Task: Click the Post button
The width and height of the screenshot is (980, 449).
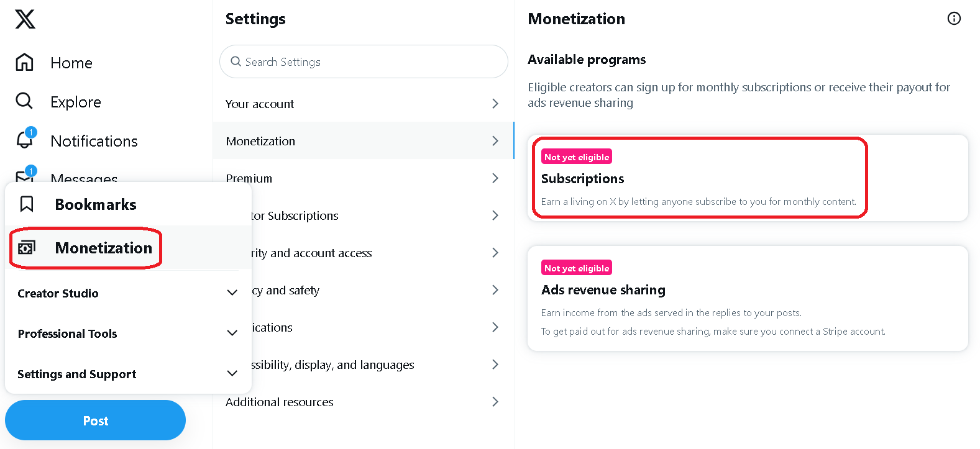Action: 95,420
